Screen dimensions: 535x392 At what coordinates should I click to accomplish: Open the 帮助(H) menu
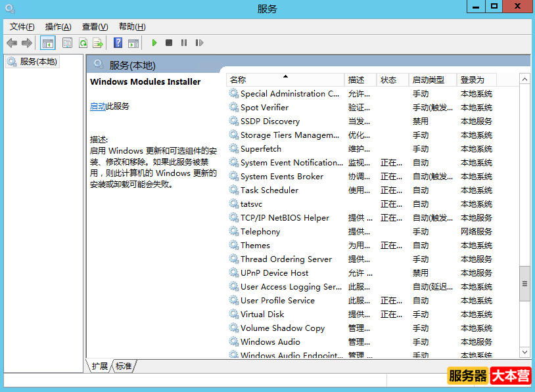coord(132,26)
